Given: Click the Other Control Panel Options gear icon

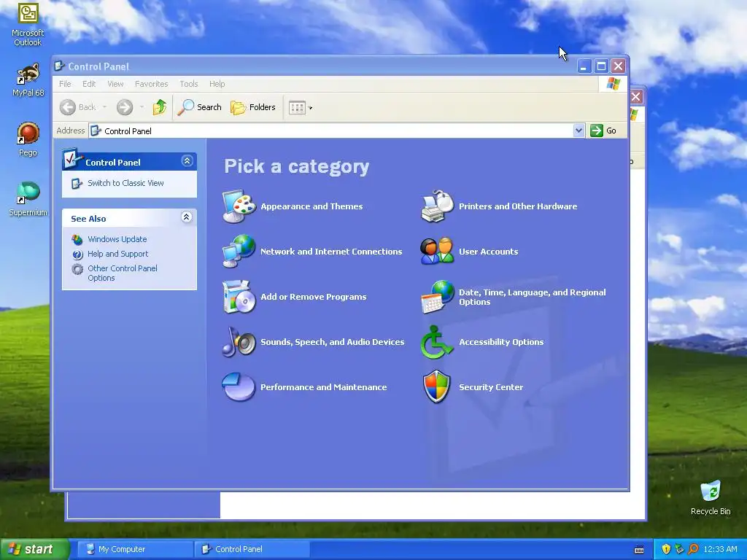Looking at the screenshot, I should tap(77, 270).
